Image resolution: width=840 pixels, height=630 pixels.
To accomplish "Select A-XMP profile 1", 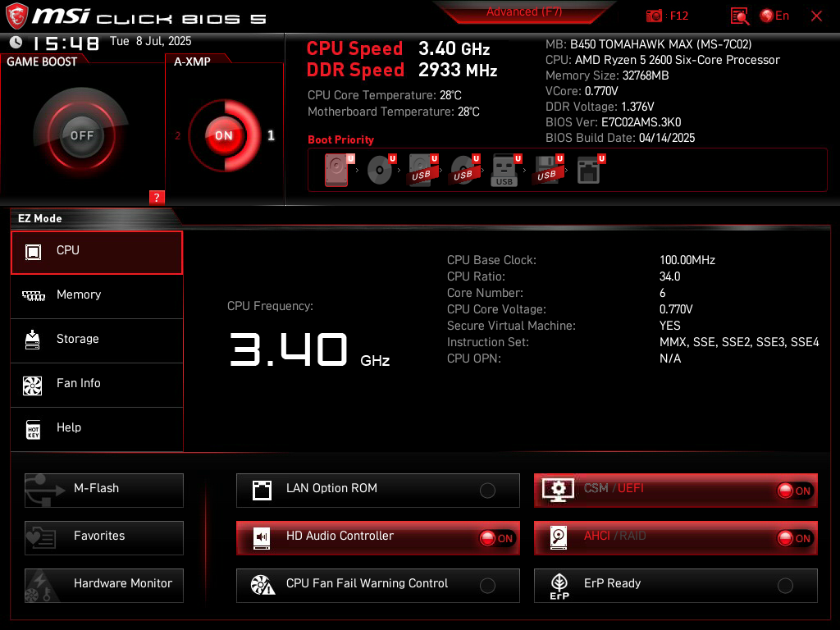I will pyautogui.click(x=271, y=135).
